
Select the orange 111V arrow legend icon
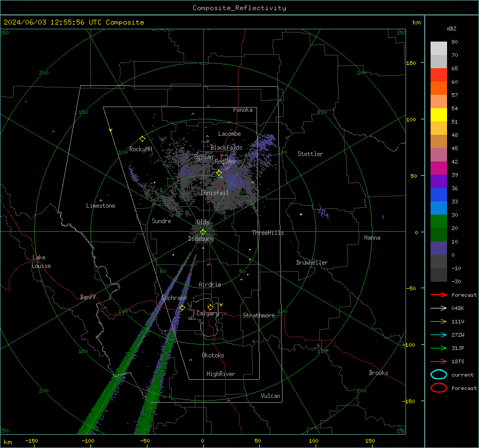pos(439,321)
